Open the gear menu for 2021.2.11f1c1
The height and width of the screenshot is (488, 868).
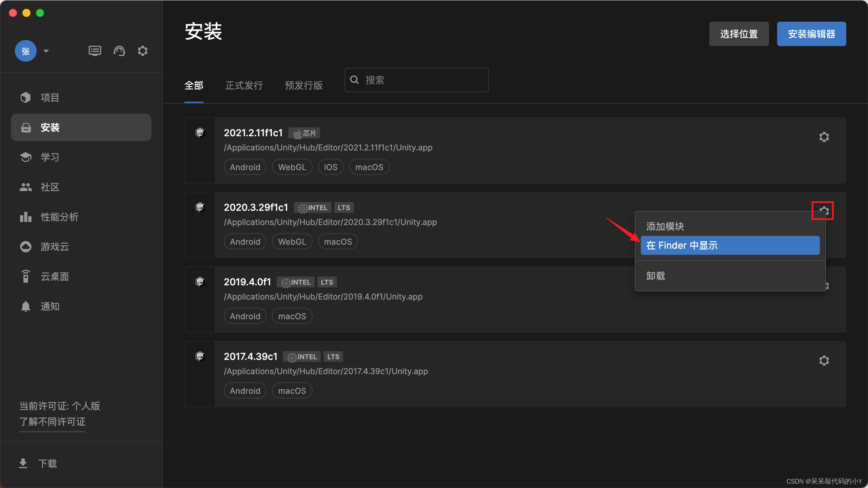coord(824,137)
